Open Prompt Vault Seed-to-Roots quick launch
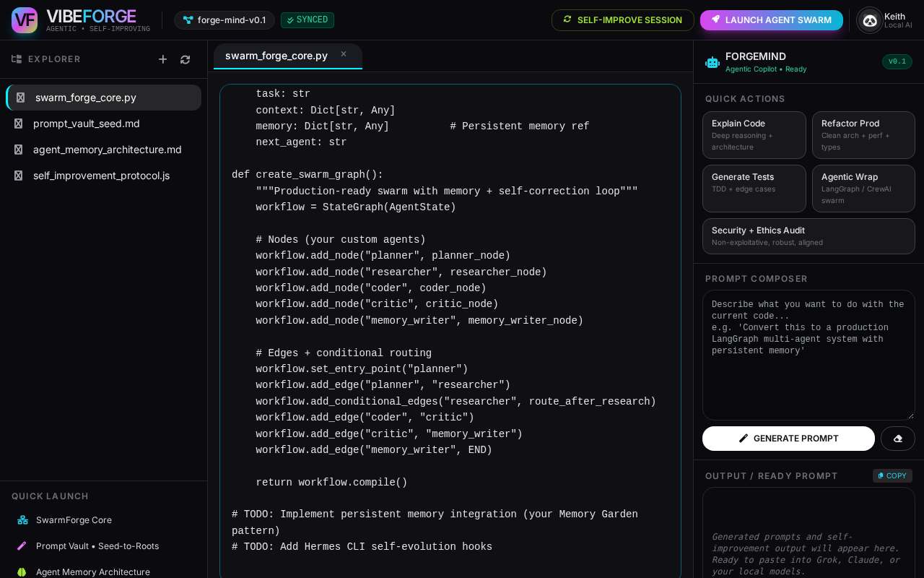 coord(104,546)
